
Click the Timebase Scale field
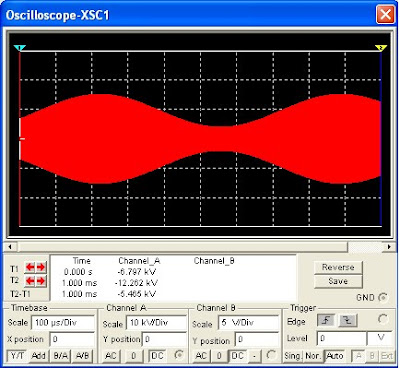point(63,323)
